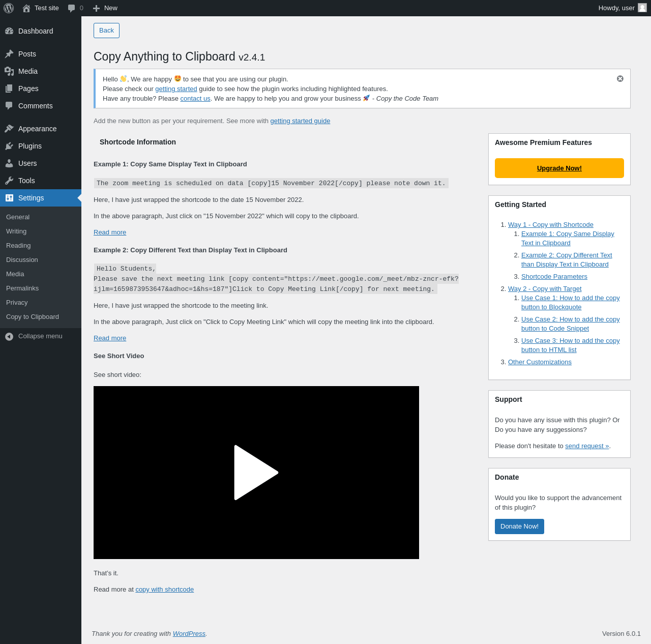Click the Appearance brush icon
The height and width of the screenshot is (644, 651).
(9, 129)
